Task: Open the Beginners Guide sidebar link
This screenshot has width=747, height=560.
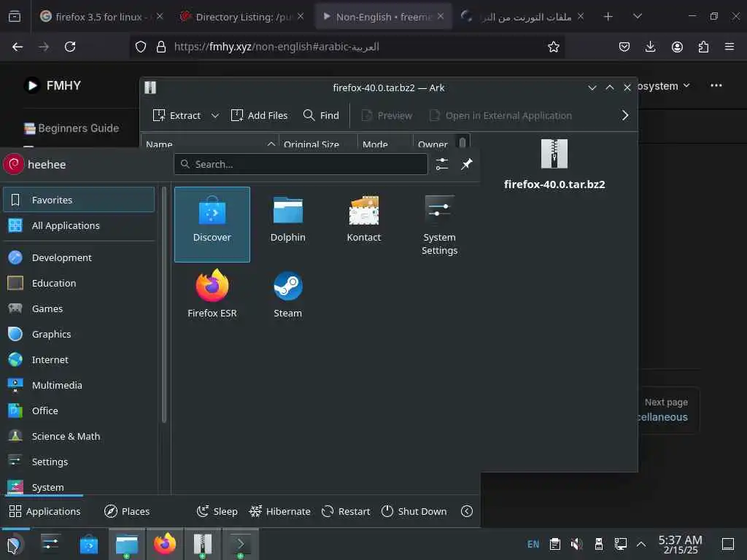Action: pyautogui.click(x=71, y=128)
